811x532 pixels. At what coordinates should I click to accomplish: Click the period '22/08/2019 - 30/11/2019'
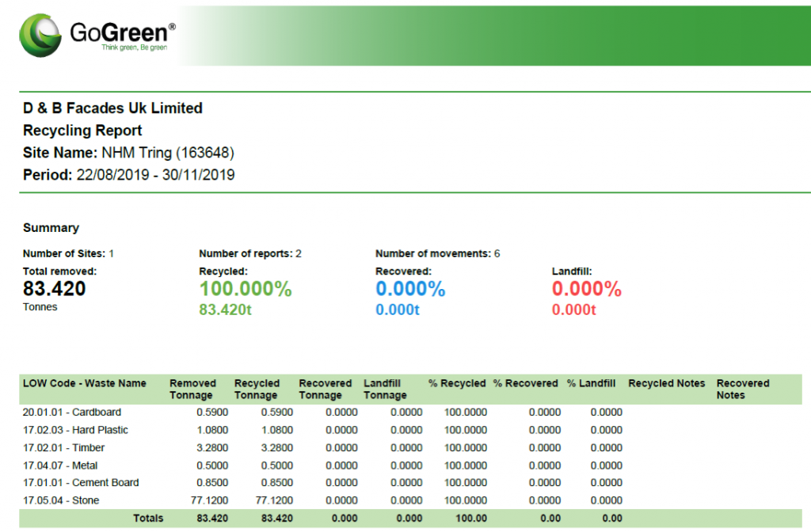pyautogui.click(x=156, y=175)
